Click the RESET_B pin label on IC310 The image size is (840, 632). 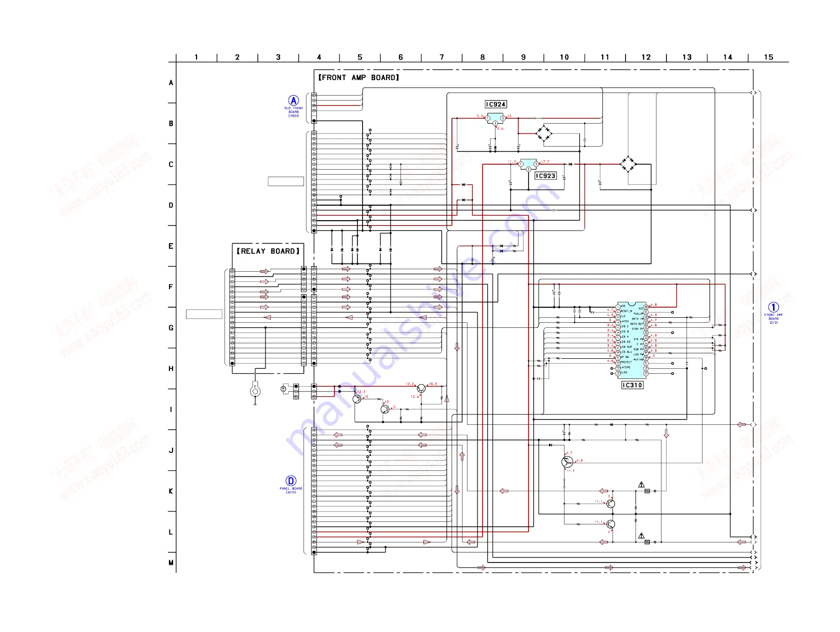click(626, 311)
